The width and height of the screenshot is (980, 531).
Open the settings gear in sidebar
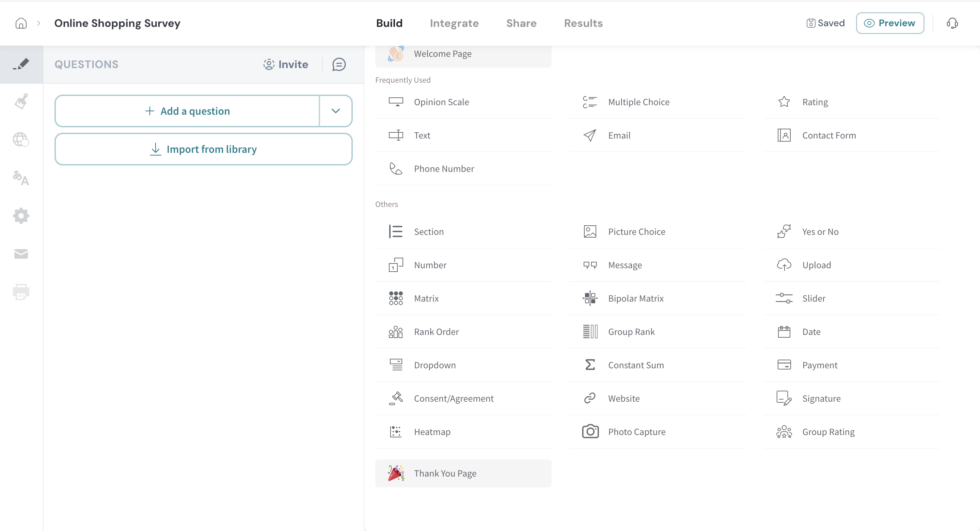click(x=21, y=216)
